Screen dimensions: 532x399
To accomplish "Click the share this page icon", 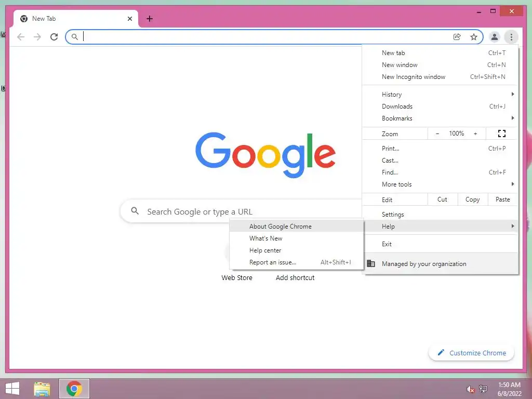I will pos(457,37).
